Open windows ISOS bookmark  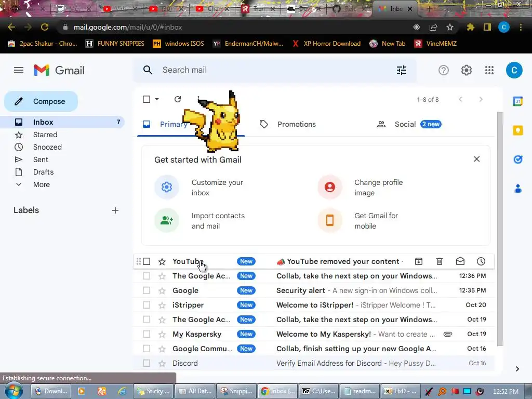(179, 44)
